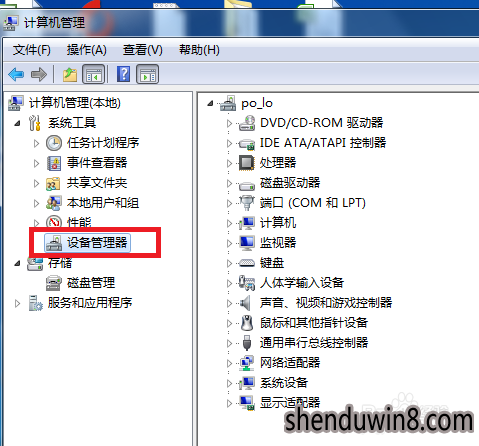Click the Forward arrow toolbar icon
The height and width of the screenshot is (446, 479).
click(39, 74)
